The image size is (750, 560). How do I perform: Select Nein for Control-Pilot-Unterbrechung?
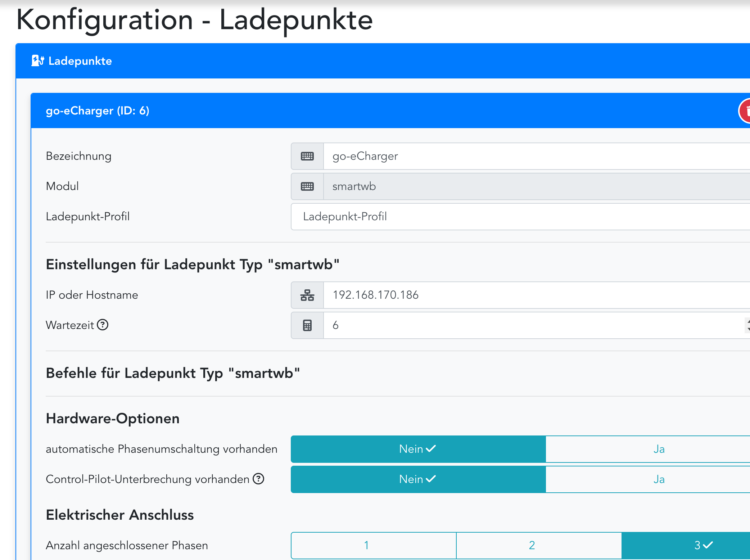[418, 479]
